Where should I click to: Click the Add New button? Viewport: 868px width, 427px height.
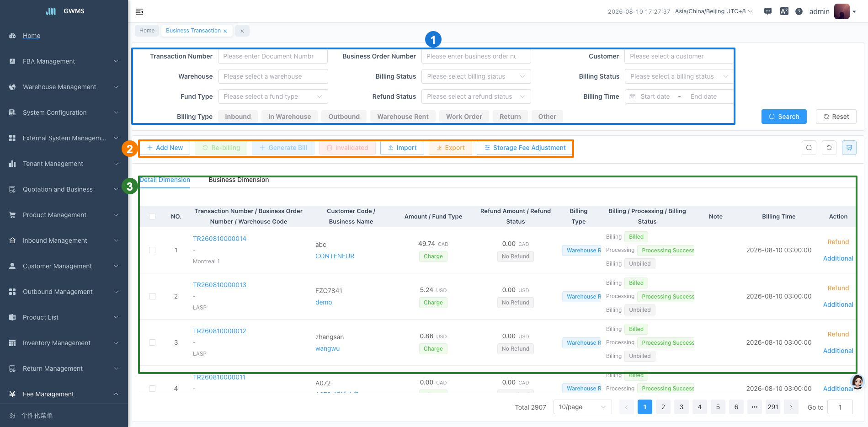click(165, 148)
